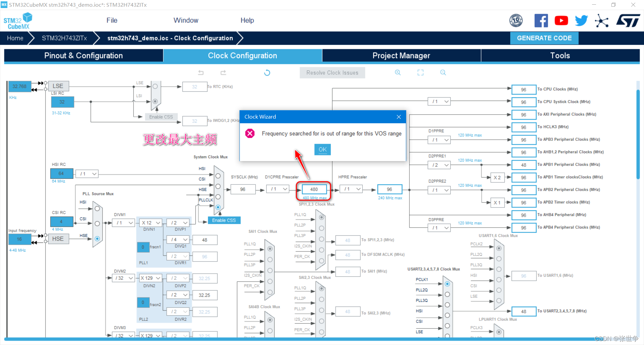
Task: Open the Twitter bird icon
Action: tap(581, 20)
